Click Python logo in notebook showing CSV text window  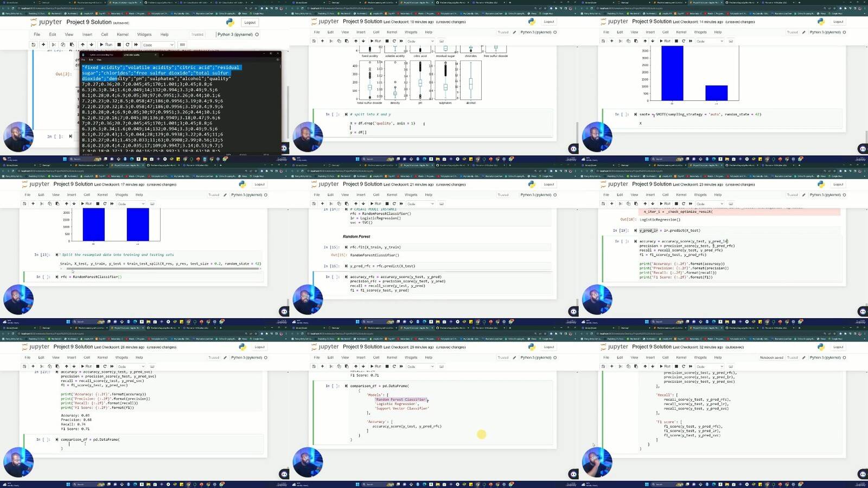(230, 22)
